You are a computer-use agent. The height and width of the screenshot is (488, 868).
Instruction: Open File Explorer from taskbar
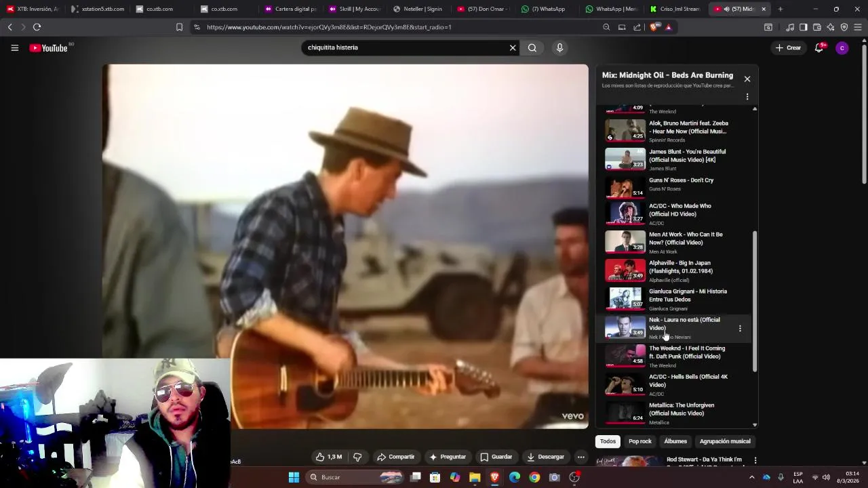(475, 477)
